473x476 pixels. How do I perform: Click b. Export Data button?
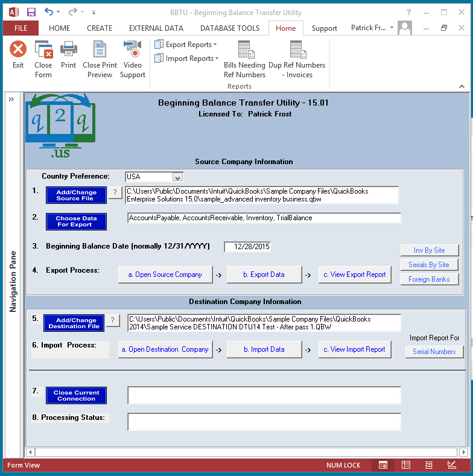coord(264,274)
